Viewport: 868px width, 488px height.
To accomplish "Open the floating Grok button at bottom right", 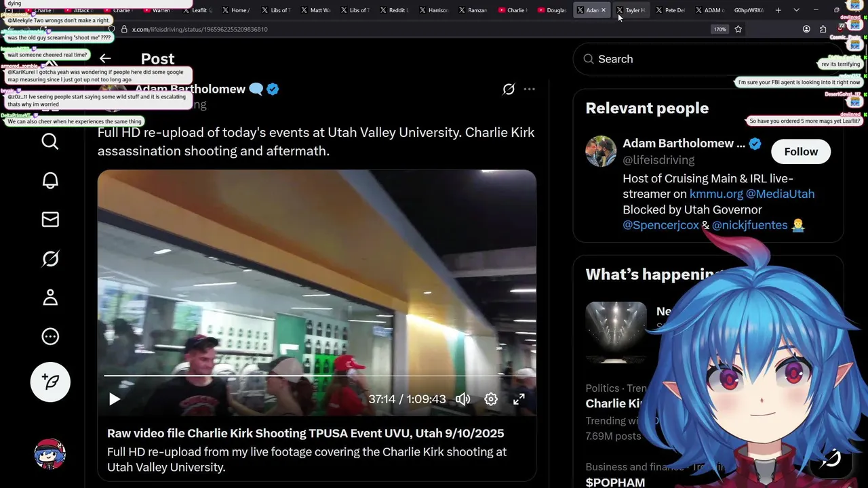I will (831, 458).
